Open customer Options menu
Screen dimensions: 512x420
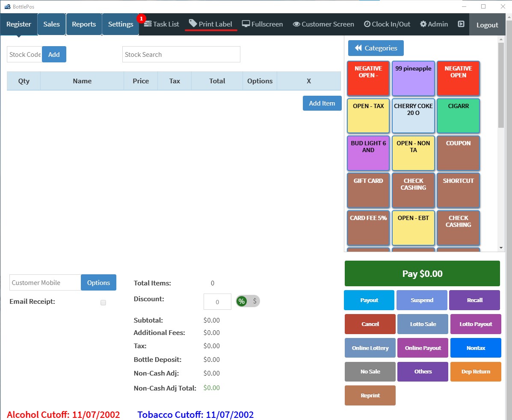[x=98, y=282]
